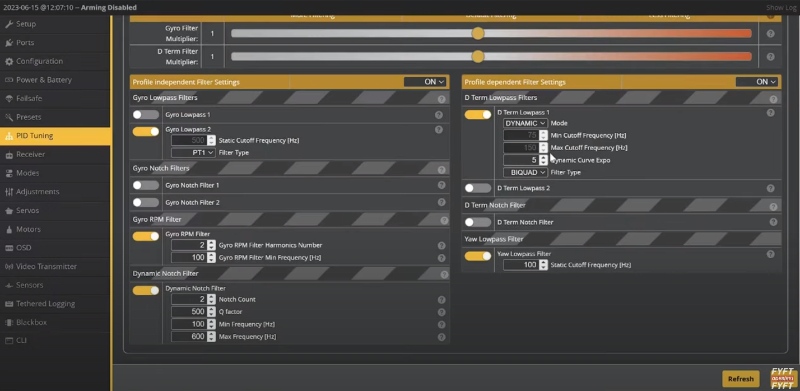Open help icon for Gyro Notch Filter 1
This screenshot has width=800, height=391.
[x=441, y=185]
